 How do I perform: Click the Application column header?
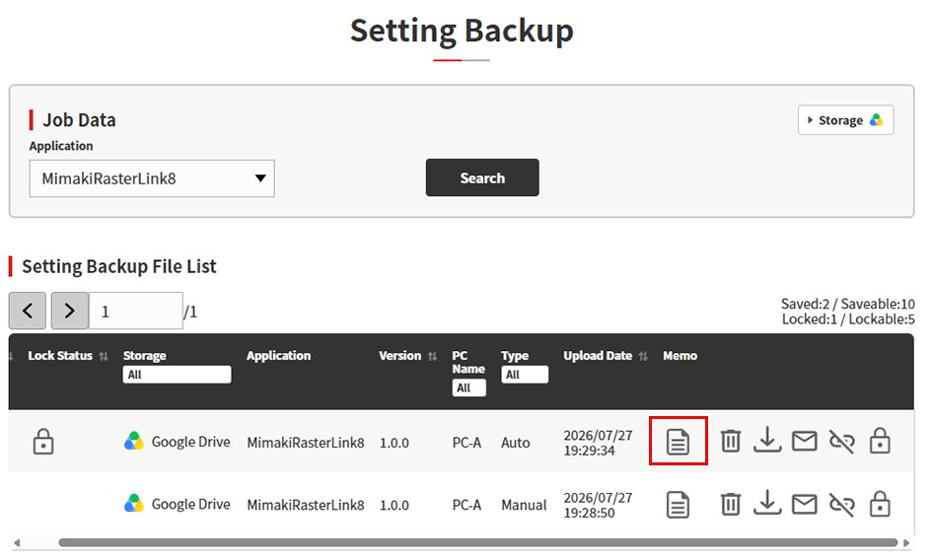[x=279, y=356]
